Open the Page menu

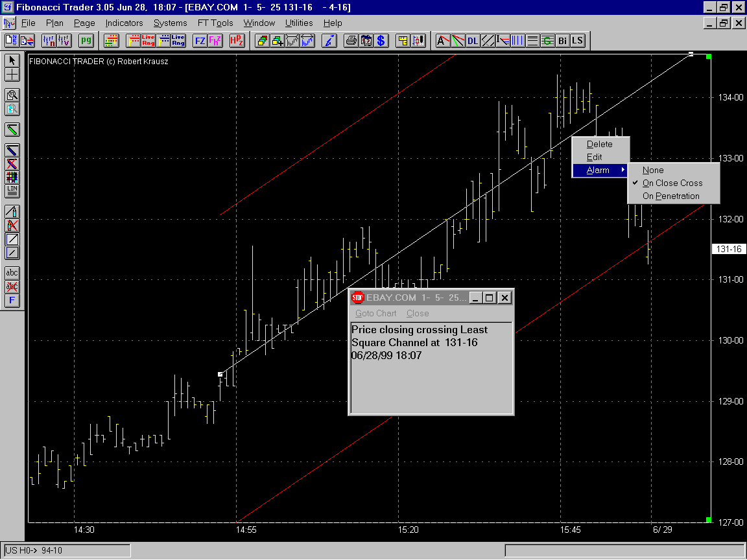(x=84, y=23)
